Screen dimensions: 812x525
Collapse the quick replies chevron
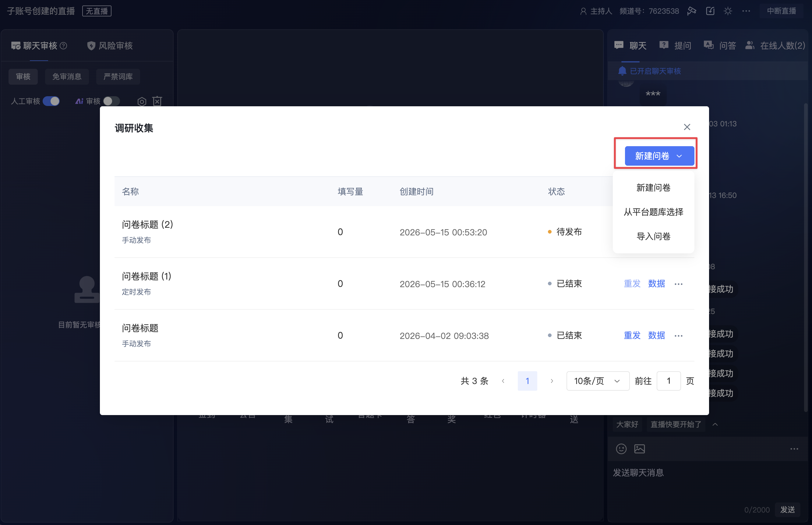[715, 424]
